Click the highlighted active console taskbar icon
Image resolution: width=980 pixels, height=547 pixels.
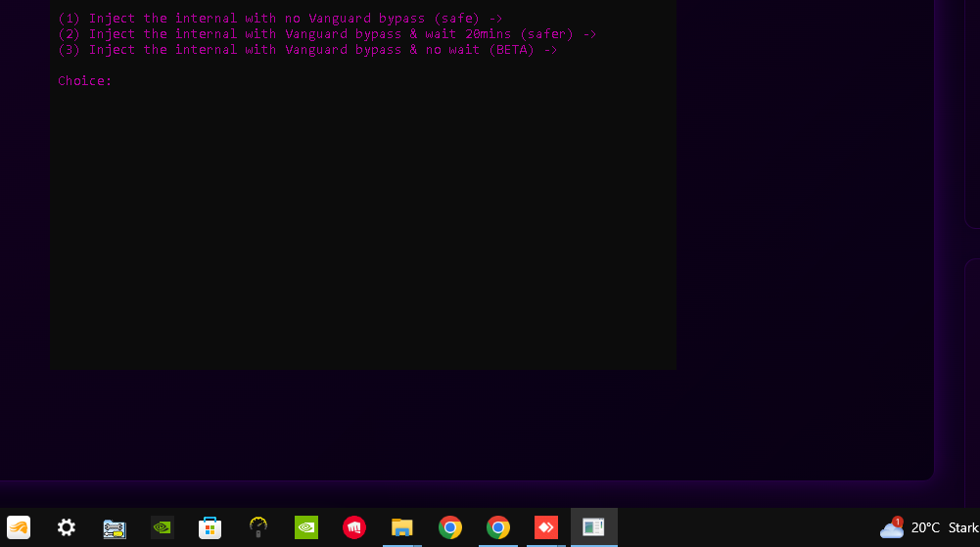coord(593,527)
